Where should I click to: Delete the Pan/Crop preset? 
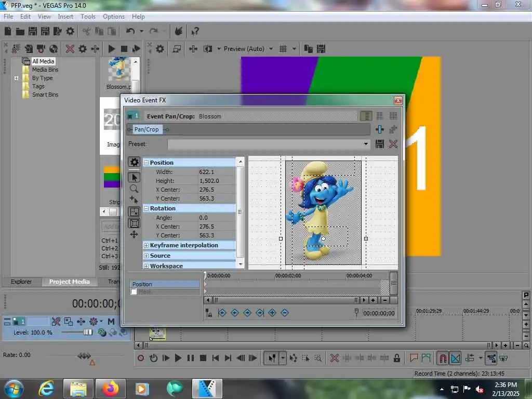coord(393,144)
